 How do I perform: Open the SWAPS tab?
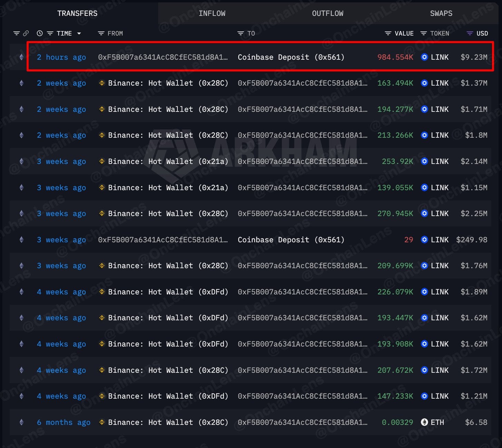[441, 13]
